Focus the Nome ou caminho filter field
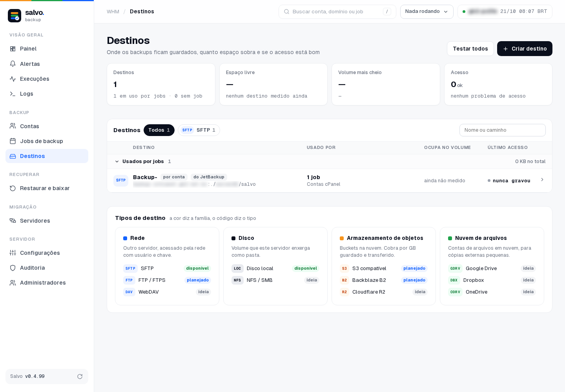This screenshot has width=565, height=392. [502, 130]
